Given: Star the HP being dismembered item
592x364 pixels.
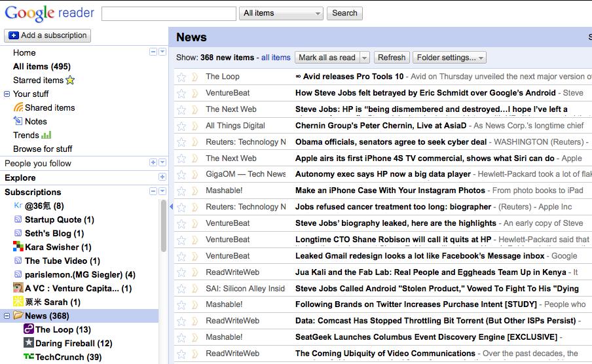Looking at the screenshot, I should point(181,110).
